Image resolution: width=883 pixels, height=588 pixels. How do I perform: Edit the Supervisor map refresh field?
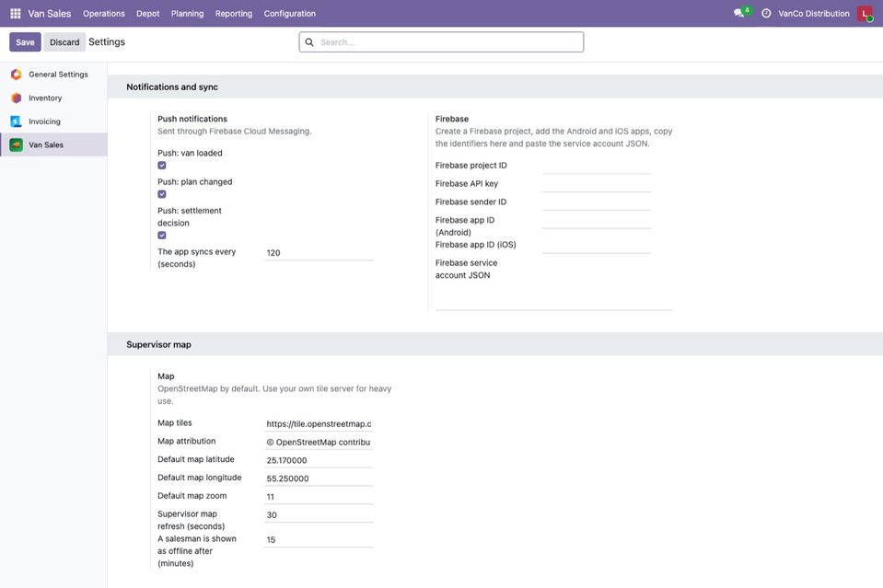[319, 515]
